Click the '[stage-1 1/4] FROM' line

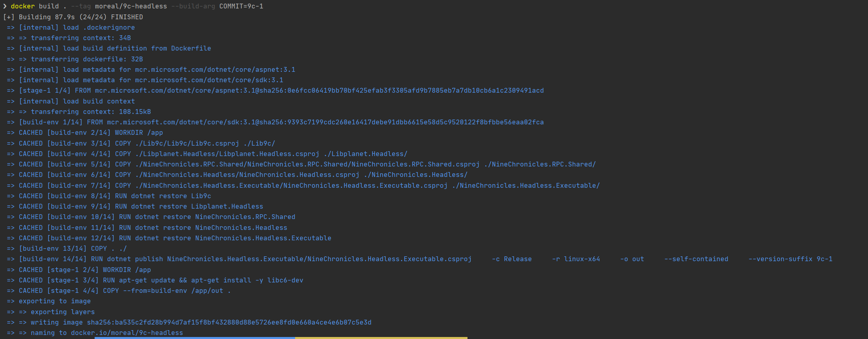point(275,90)
